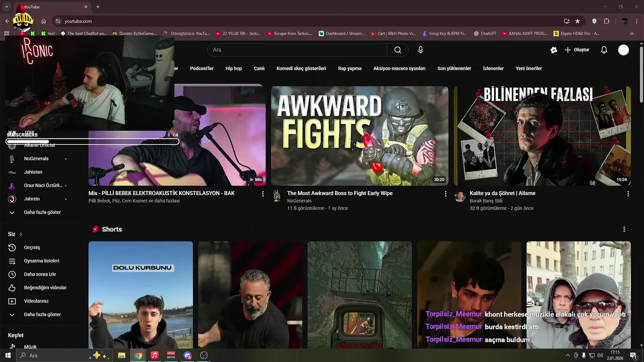Close the YouTube browser tab
Image resolution: width=644 pixels, height=362 pixels.
(x=86, y=7)
